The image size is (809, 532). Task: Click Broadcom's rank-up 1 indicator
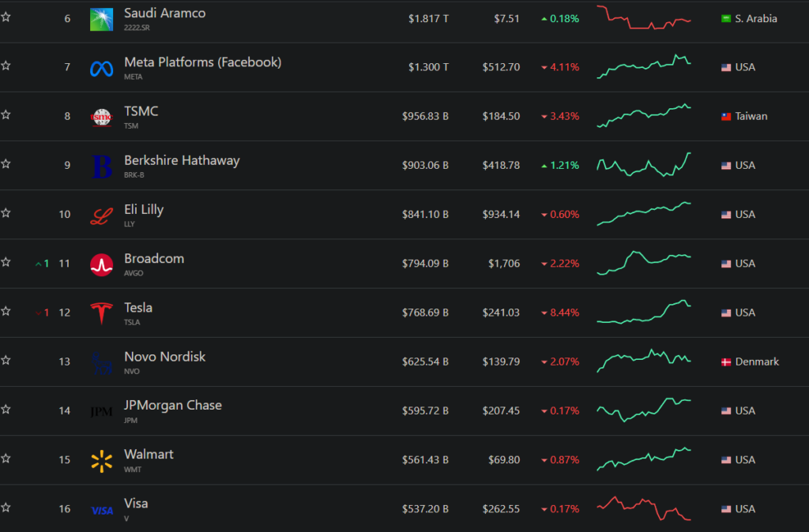[x=43, y=264]
